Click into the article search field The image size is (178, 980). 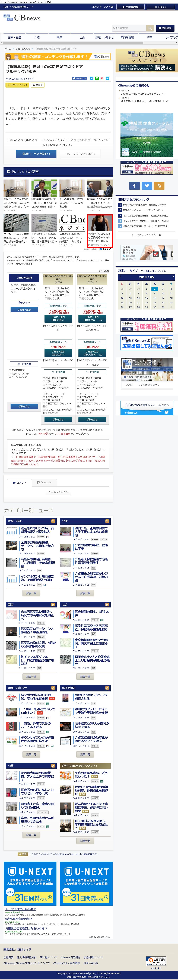(x=129, y=28)
